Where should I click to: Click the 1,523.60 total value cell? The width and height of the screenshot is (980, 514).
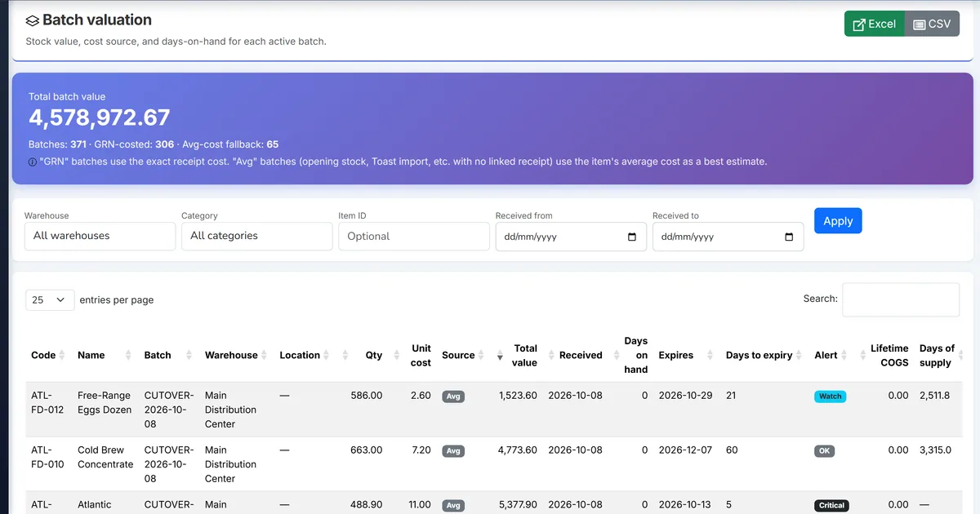(x=518, y=395)
